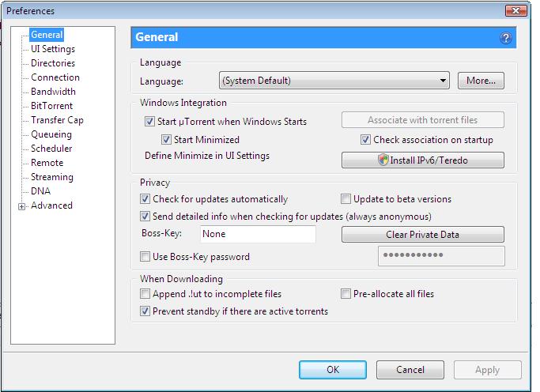Select Transfer Cap category
Image resolution: width=540 pixels, height=392 pixels.
(57, 120)
